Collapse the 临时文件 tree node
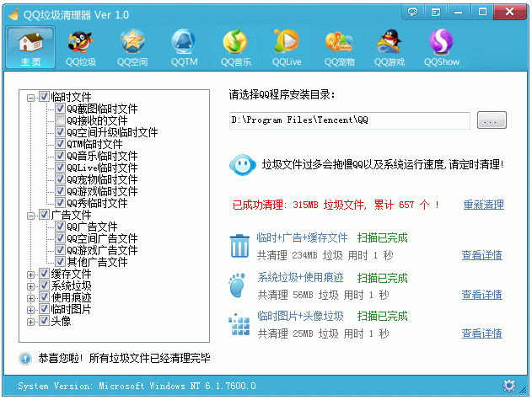This screenshot has height=400, width=532. click(30, 98)
